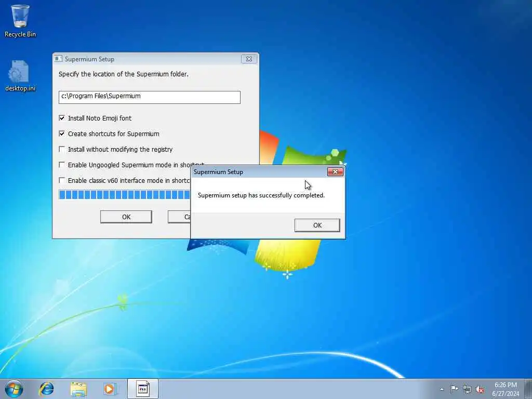Enable Ungoogled Supermium mode checkbox
This screenshot has width=532, height=399.
62,165
